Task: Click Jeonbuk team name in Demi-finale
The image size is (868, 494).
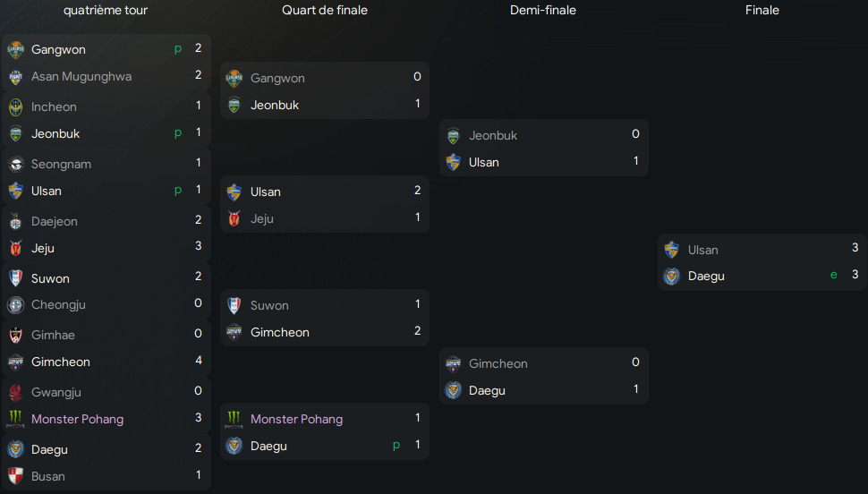Action: (x=493, y=136)
